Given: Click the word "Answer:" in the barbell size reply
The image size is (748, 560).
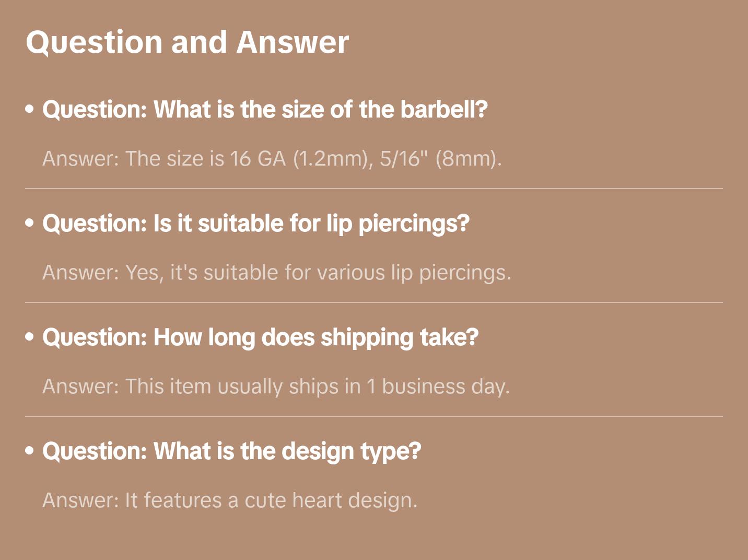Looking at the screenshot, I should click(81, 158).
